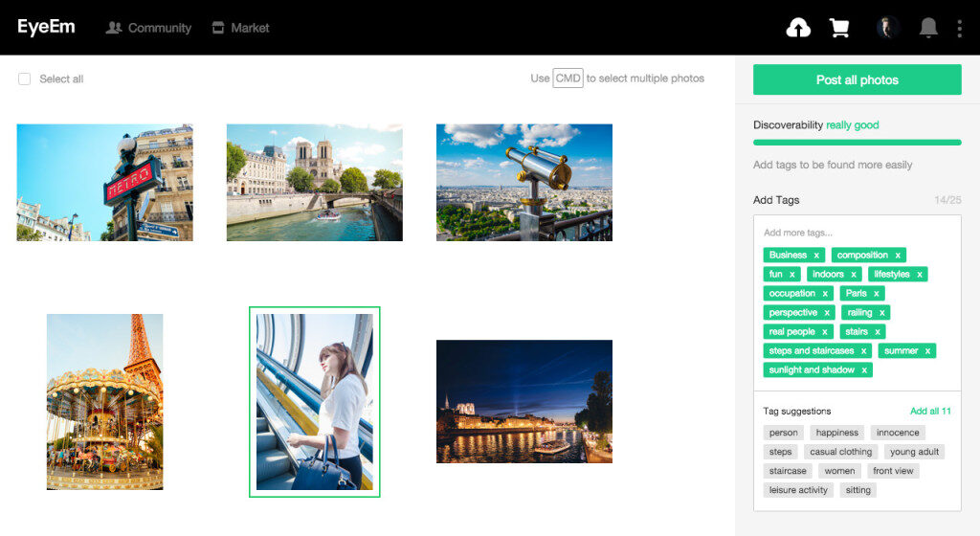Go to EyeEm home logo
Screen dimensions: 980x536
point(46,27)
